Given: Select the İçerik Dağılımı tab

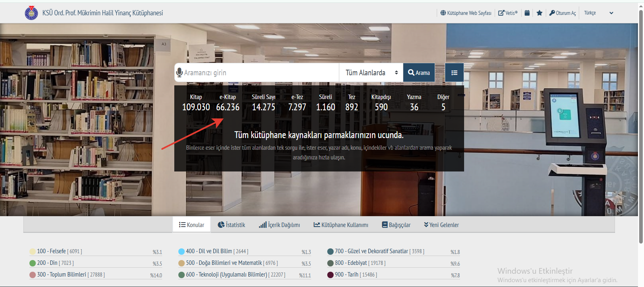Looking at the screenshot, I should [279, 225].
